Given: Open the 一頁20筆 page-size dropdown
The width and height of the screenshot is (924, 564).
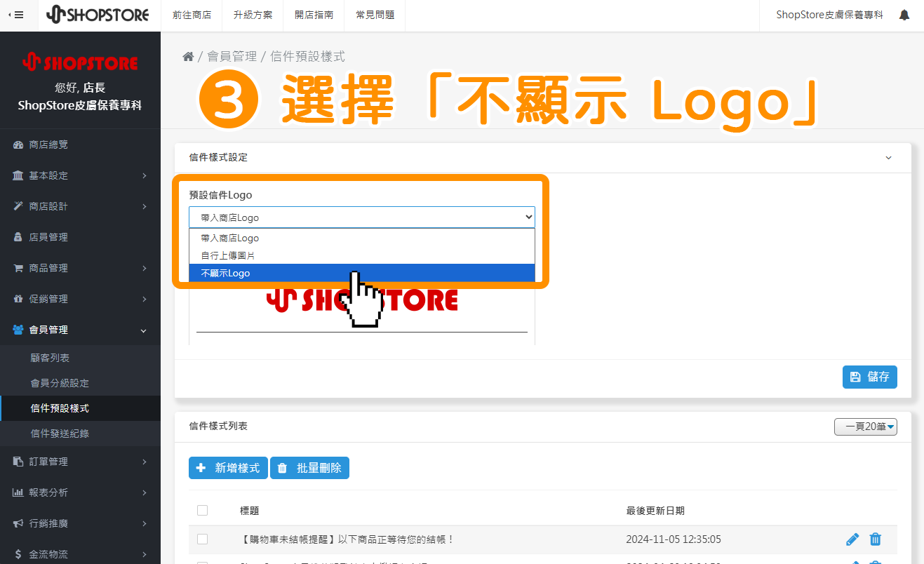Looking at the screenshot, I should pos(865,427).
